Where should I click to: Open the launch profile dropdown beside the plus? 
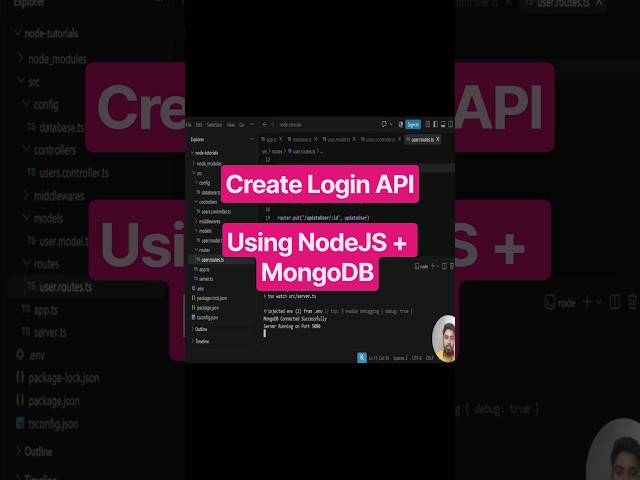coord(438,266)
